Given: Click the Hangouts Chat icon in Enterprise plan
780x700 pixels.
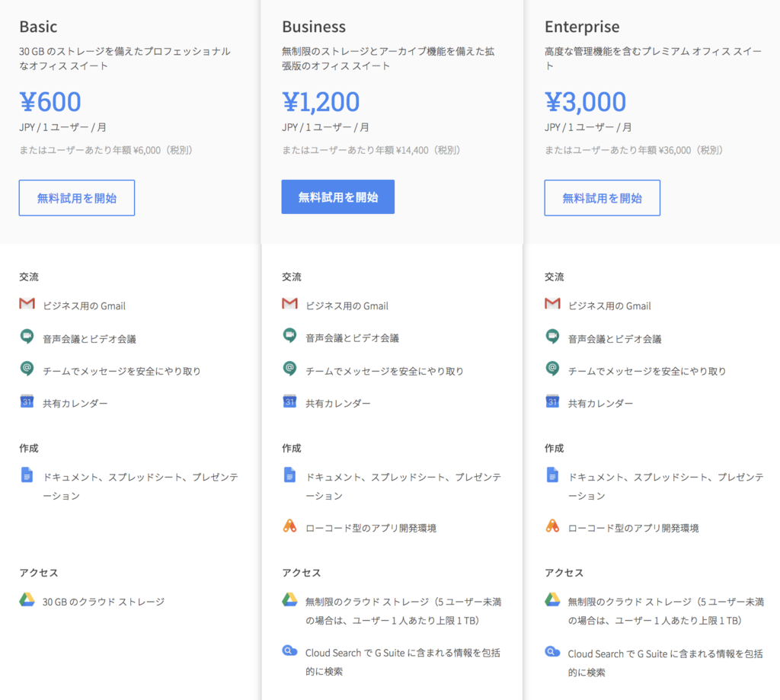Looking at the screenshot, I should [x=552, y=369].
